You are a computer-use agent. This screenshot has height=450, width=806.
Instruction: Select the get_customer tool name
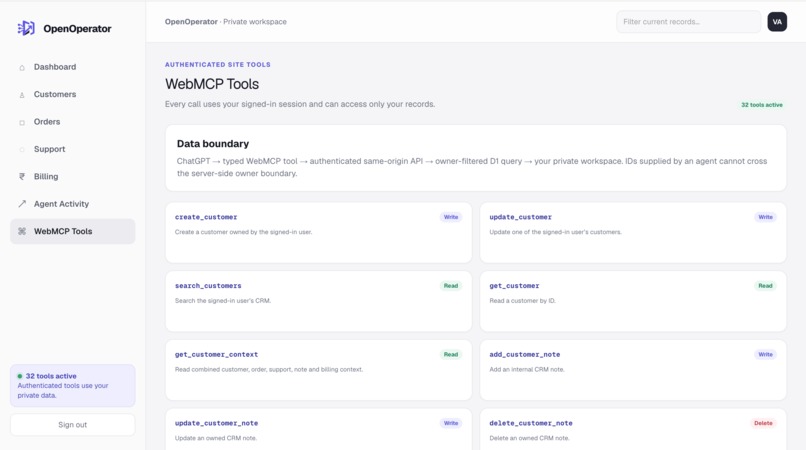514,285
